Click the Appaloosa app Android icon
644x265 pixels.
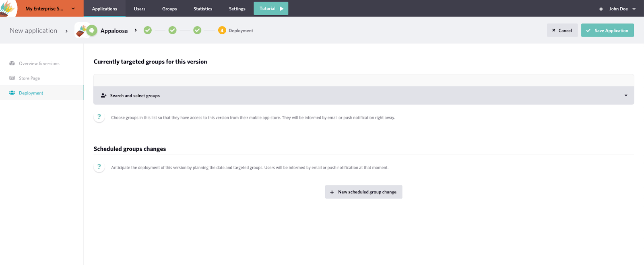pyautogui.click(x=92, y=31)
